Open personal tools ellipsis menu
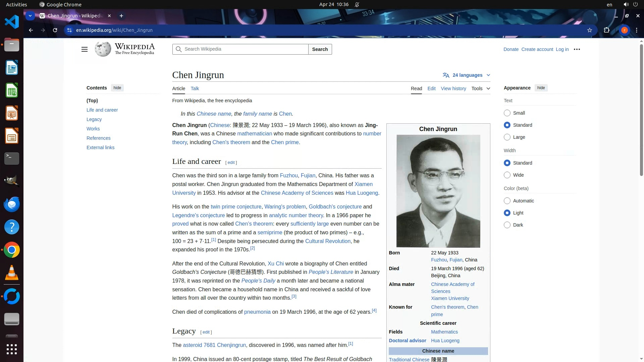Viewport: 644px width, 362px height. coord(577,49)
